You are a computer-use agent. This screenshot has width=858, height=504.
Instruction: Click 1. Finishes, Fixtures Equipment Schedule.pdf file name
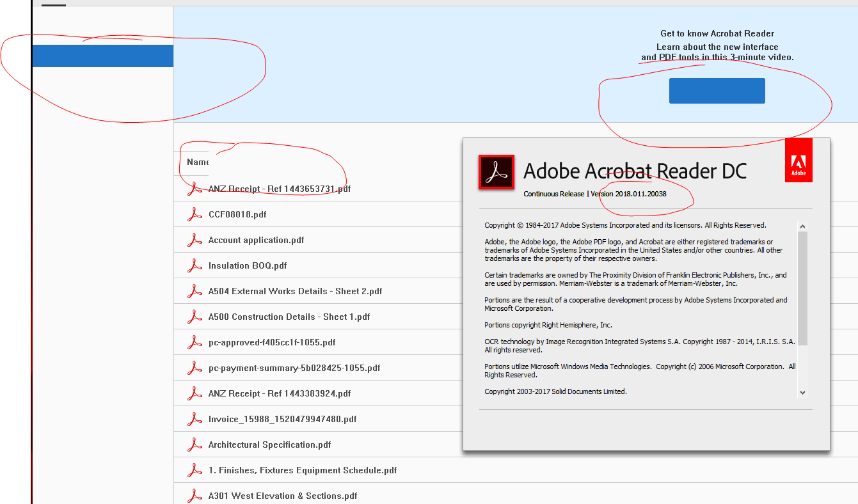303,470
